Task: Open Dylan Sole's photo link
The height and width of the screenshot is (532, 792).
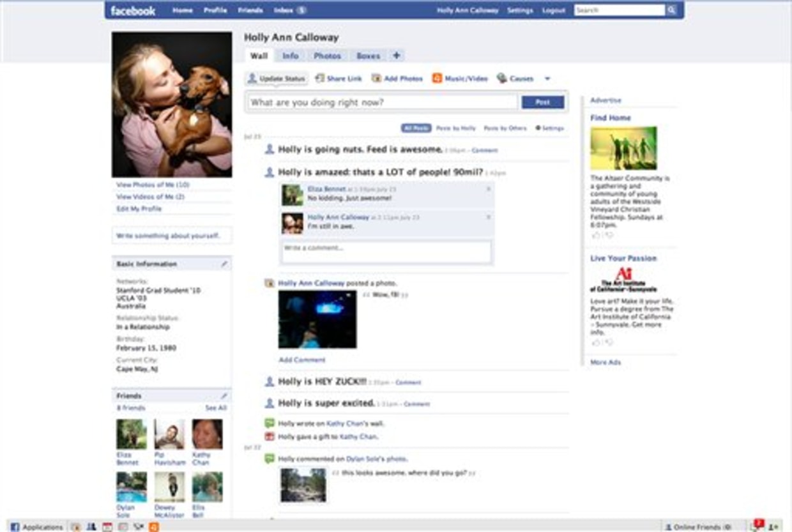Action: pos(377,459)
